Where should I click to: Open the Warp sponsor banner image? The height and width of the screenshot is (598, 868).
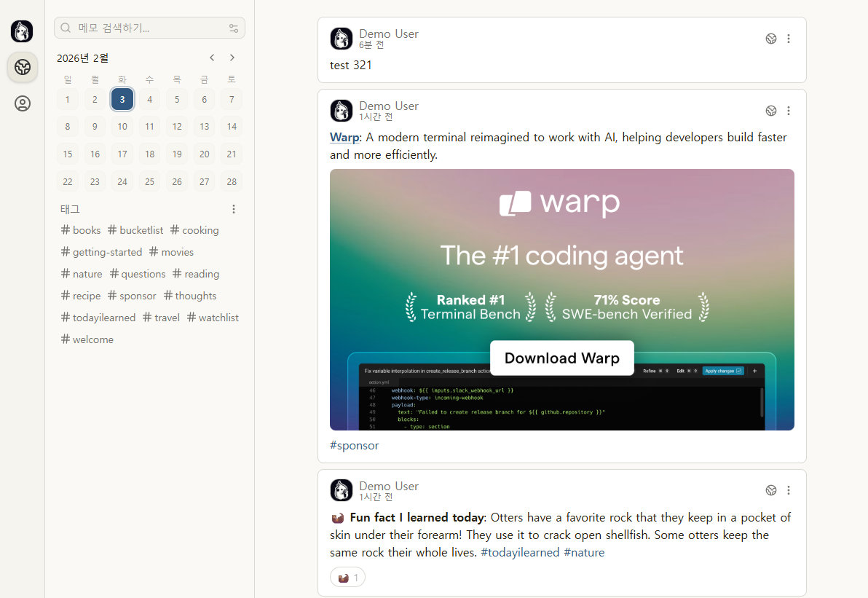(x=562, y=299)
